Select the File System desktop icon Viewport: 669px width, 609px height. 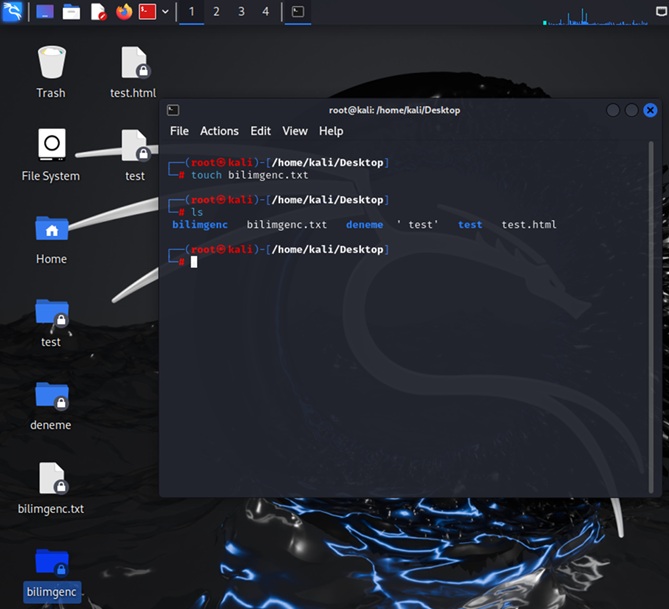click(51, 155)
